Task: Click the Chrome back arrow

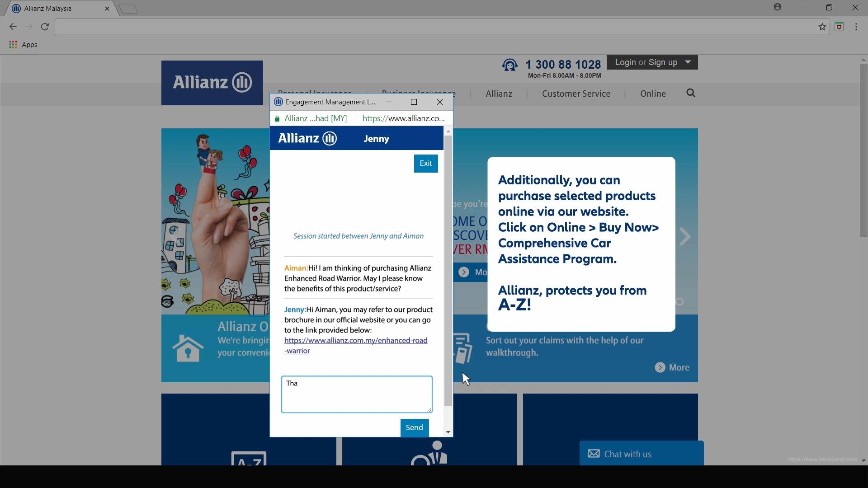Action: point(13,27)
